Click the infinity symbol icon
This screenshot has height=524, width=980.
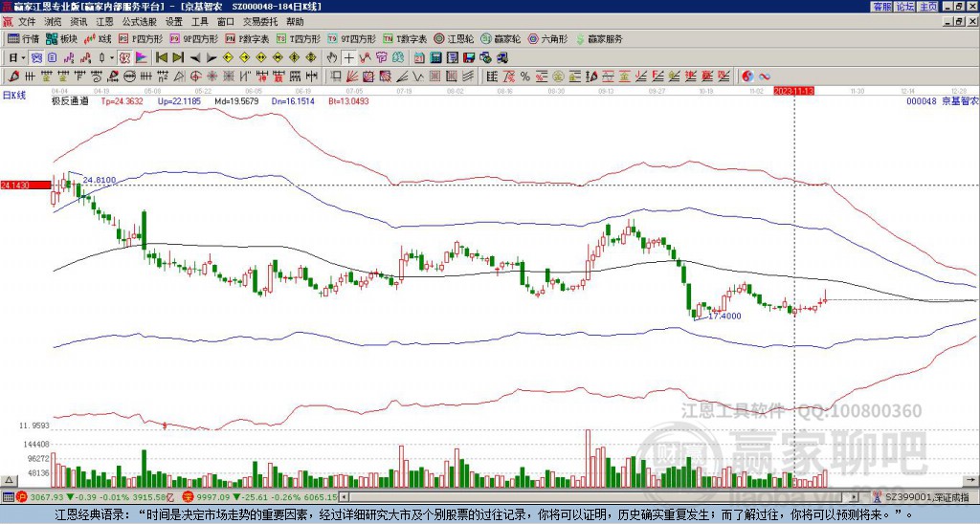765,76
